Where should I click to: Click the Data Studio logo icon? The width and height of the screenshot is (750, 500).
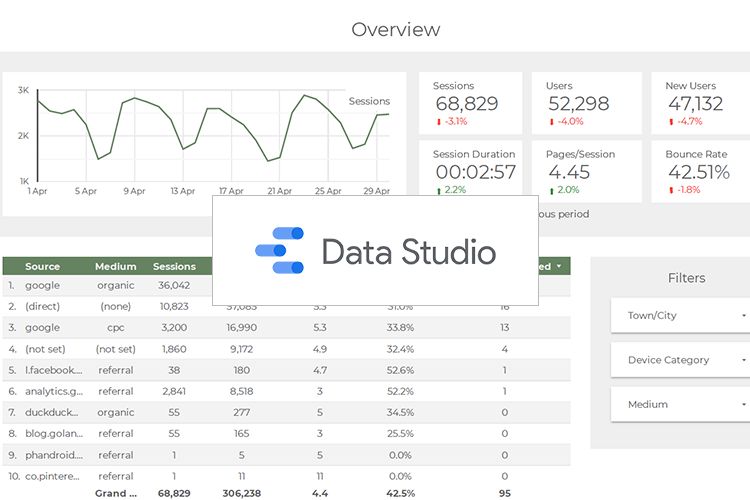tap(280, 250)
